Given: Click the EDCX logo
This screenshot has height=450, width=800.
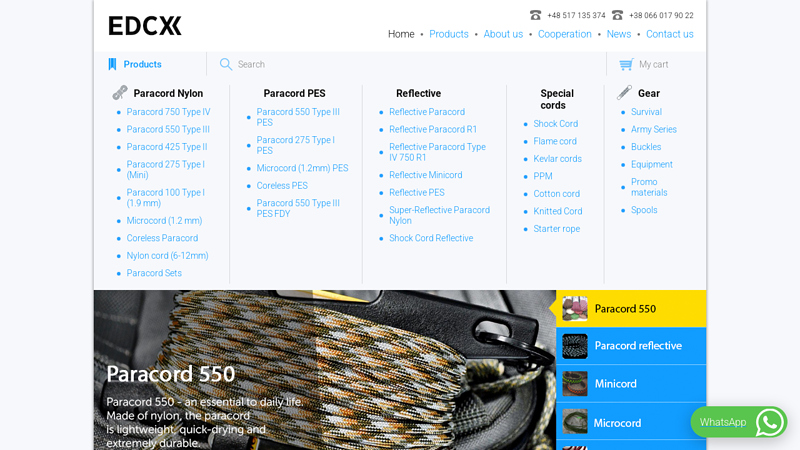Looking at the screenshot, I should click(x=144, y=26).
